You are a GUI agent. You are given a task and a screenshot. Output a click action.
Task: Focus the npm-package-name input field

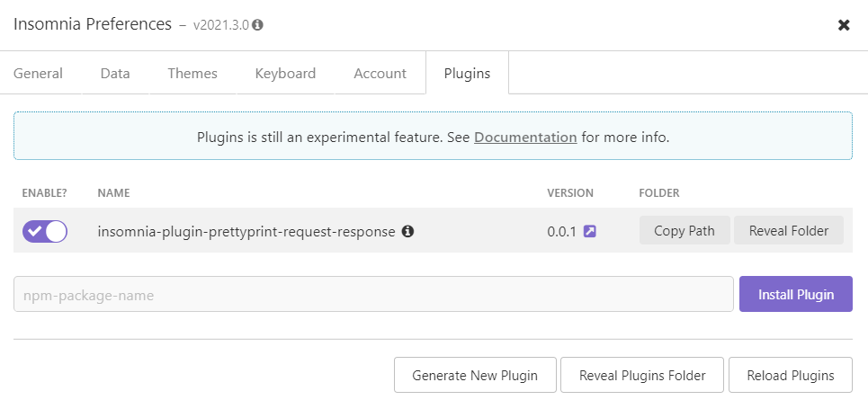(x=373, y=294)
